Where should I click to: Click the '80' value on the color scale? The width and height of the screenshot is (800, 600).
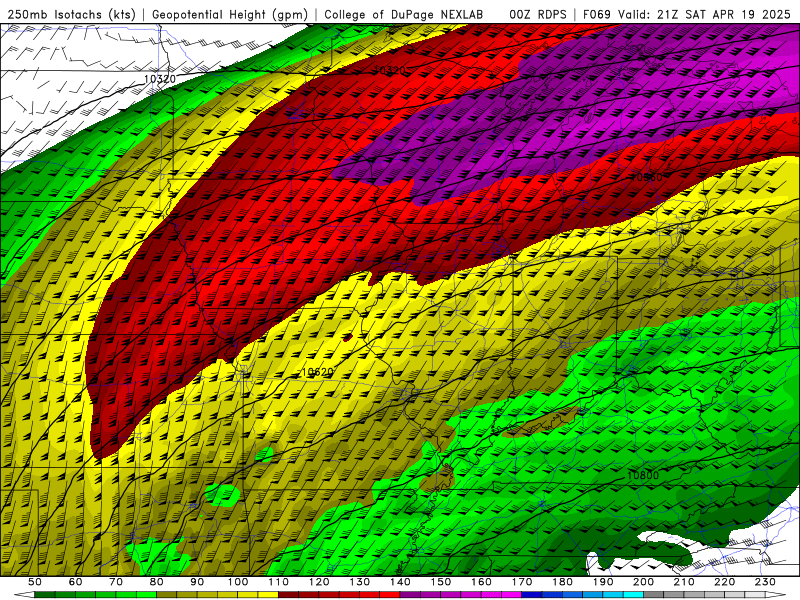coord(157,582)
